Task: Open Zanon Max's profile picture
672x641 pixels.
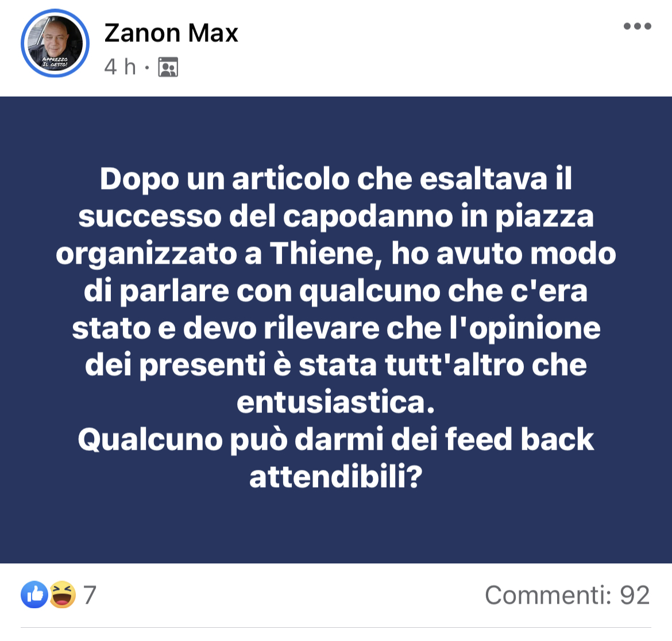Action: tap(55, 43)
